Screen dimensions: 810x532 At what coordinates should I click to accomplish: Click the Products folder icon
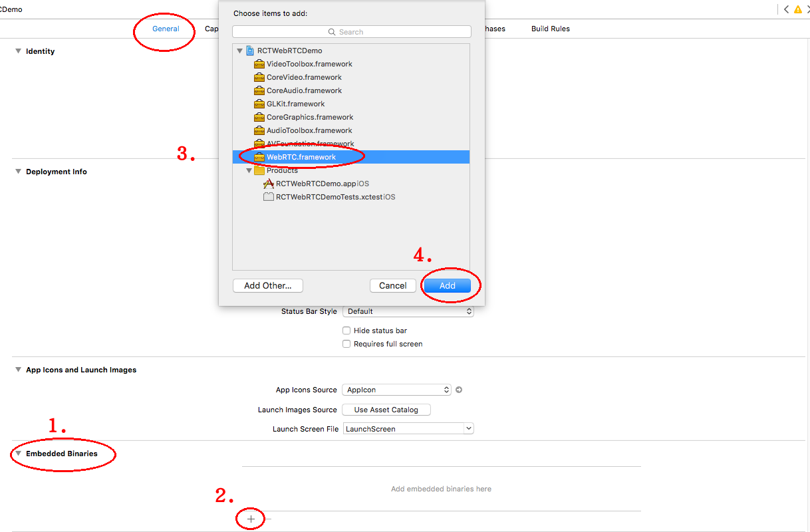point(259,170)
